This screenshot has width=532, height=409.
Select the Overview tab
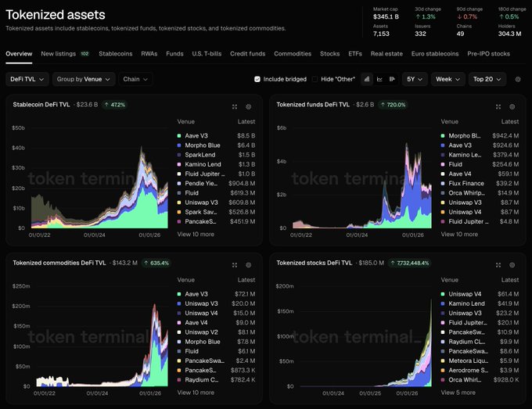19,54
